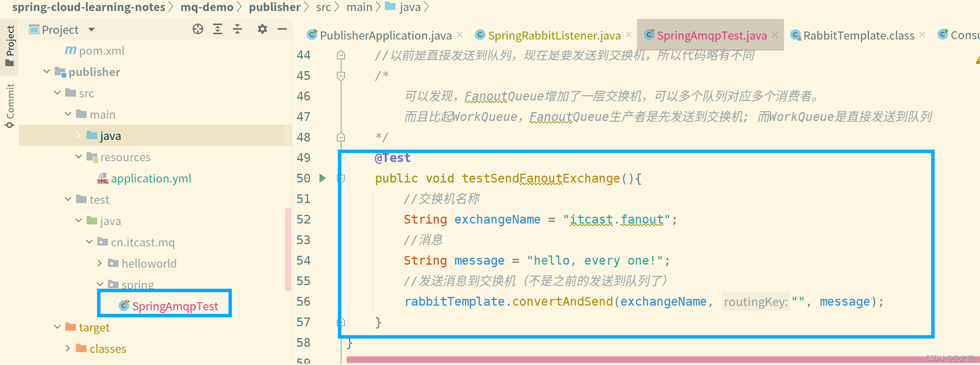
Task: Collapse the target folder node
Action: point(57,327)
